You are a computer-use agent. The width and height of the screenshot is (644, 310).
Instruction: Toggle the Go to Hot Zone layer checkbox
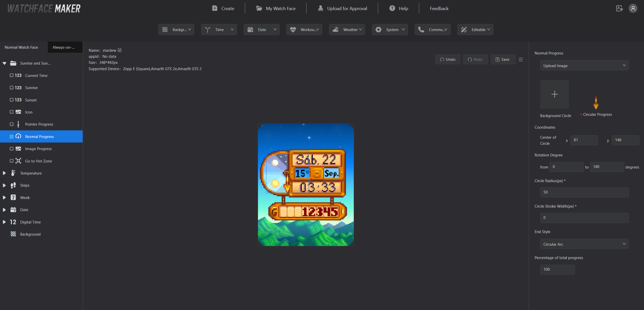coord(12,161)
